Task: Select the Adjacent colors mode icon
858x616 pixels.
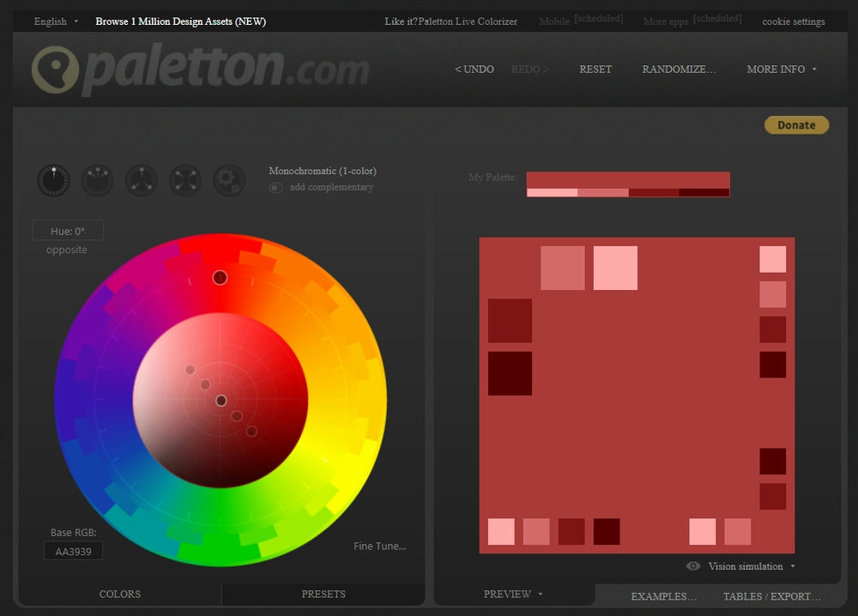Action: 97,181
